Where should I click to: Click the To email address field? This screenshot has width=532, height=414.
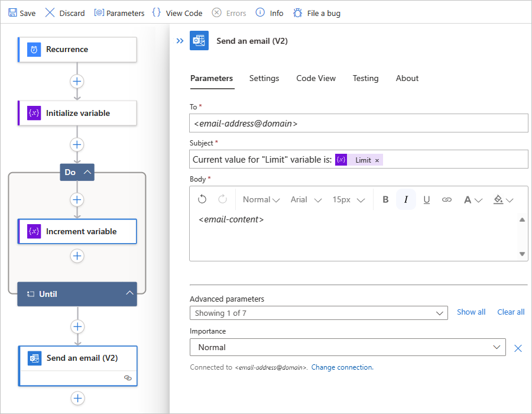(358, 123)
